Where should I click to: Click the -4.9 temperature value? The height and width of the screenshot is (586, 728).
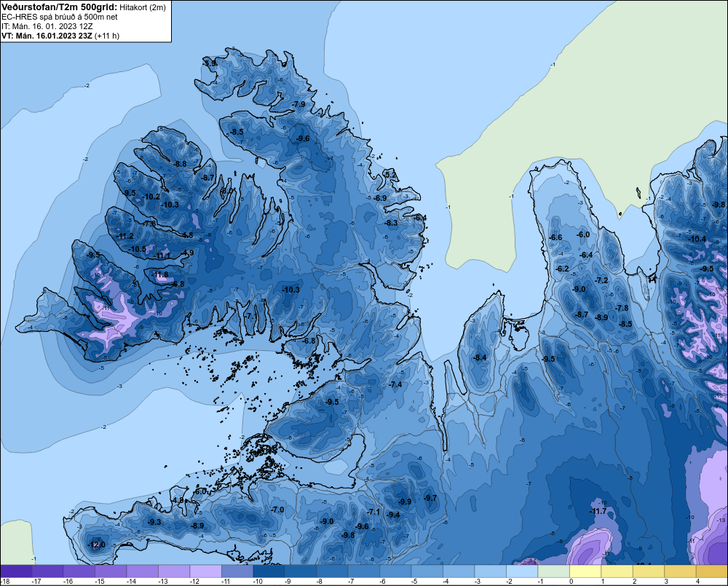(x=187, y=253)
